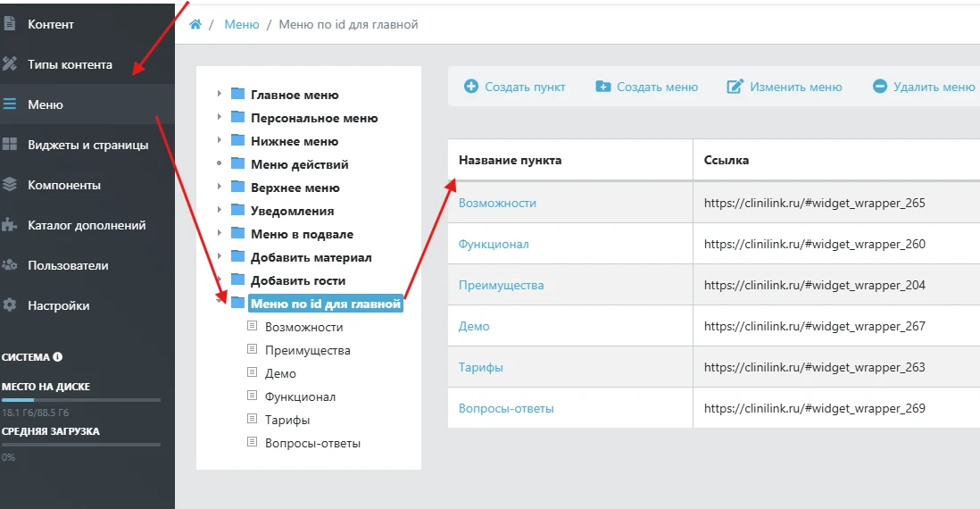980x509 pixels.
Task: Click the widget_wrapper_267 link cell
Action: click(x=814, y=326)
